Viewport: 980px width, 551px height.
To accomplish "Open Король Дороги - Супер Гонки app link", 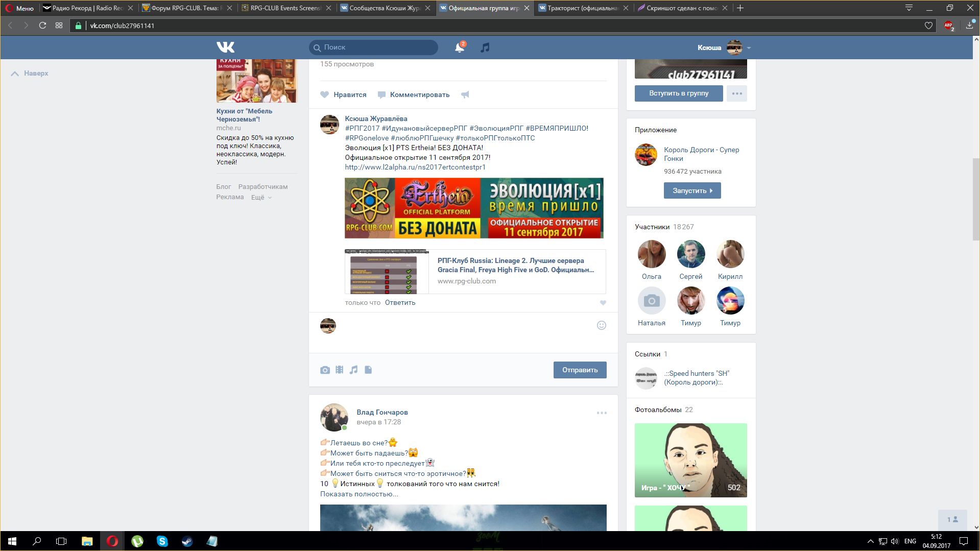I will coord(701,154).
